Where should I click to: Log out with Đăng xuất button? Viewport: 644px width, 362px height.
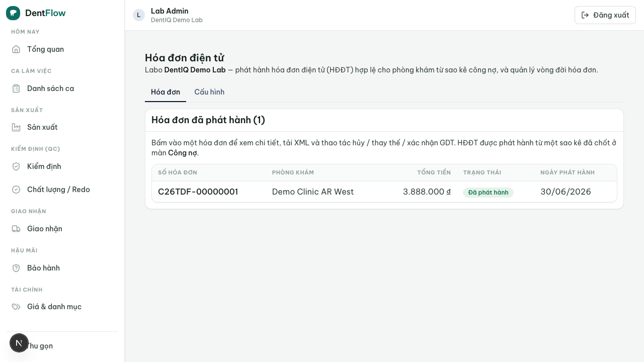point(605,15)
